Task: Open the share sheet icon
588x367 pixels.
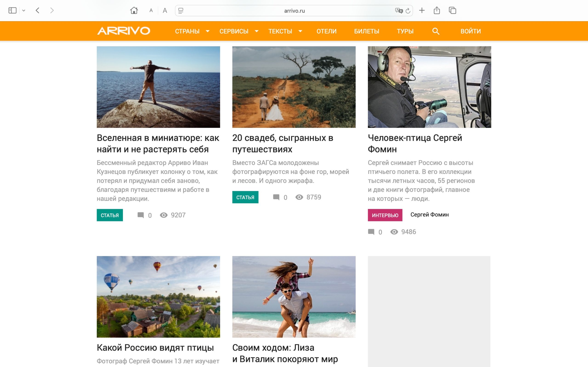Action: pos(437,11)
